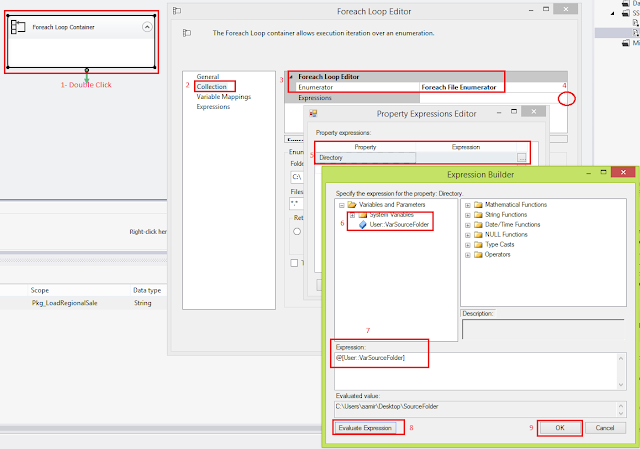The width and height of the screenshot is (640, 449).
Task: Collapse Variables and Parameters node
Action: 342,205
